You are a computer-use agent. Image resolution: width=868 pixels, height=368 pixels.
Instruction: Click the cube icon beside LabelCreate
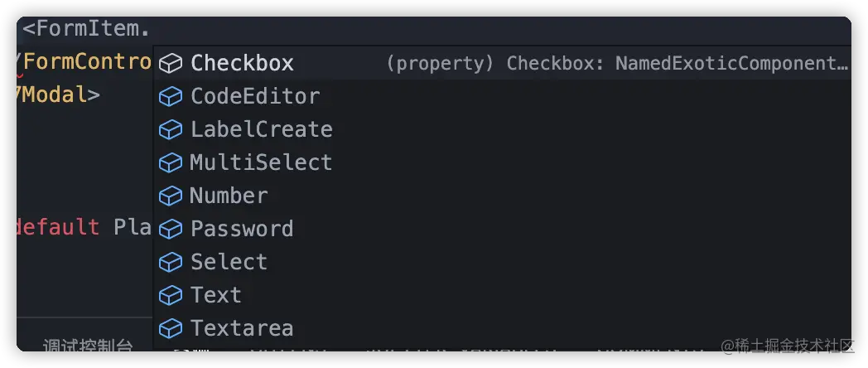pyautogui.click(x=171, y=130)
